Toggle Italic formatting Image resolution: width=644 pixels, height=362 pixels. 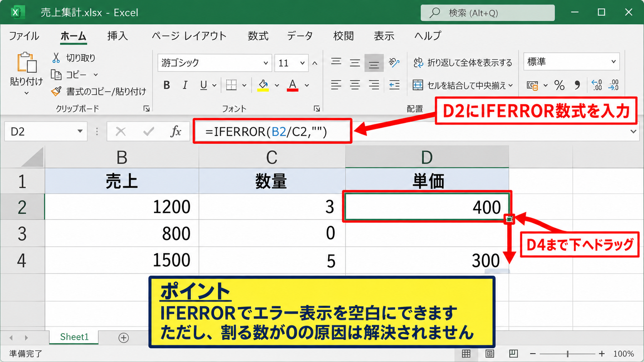click(185, 85)
